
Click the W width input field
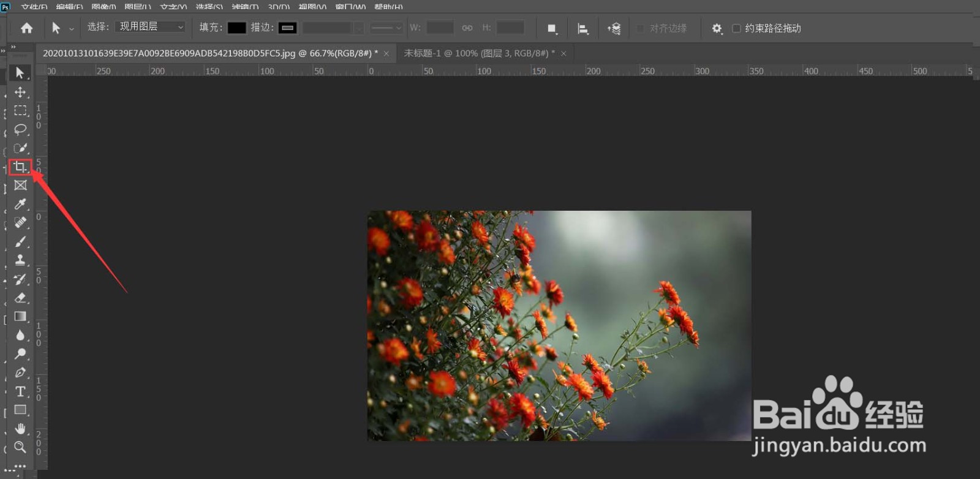point(440,28)
